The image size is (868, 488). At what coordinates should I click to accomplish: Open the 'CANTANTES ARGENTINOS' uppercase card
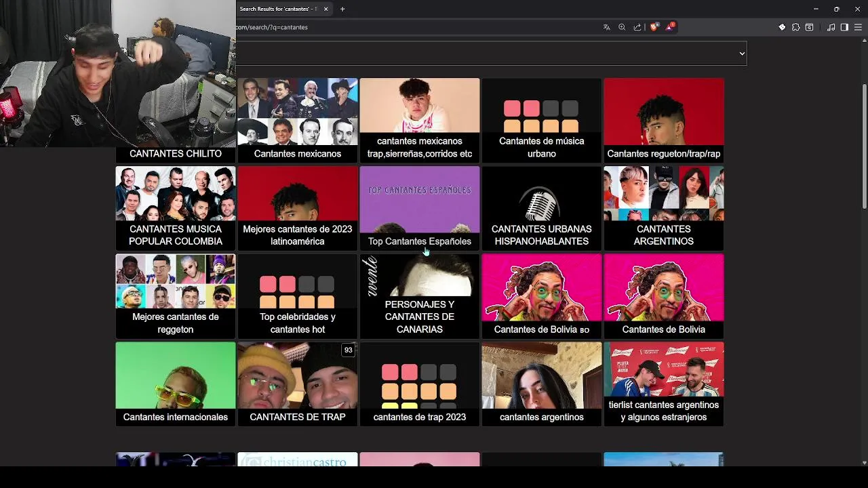click(x=664, y=208)
